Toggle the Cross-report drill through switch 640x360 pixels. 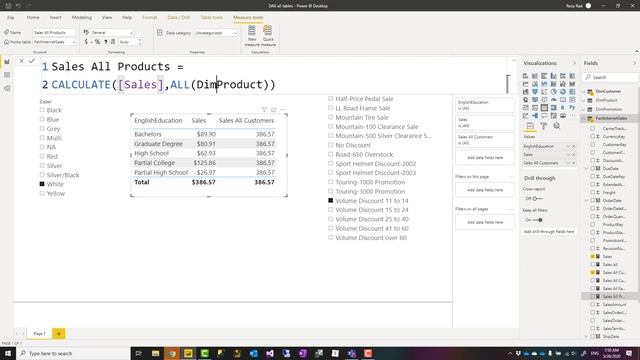point(537,198)
